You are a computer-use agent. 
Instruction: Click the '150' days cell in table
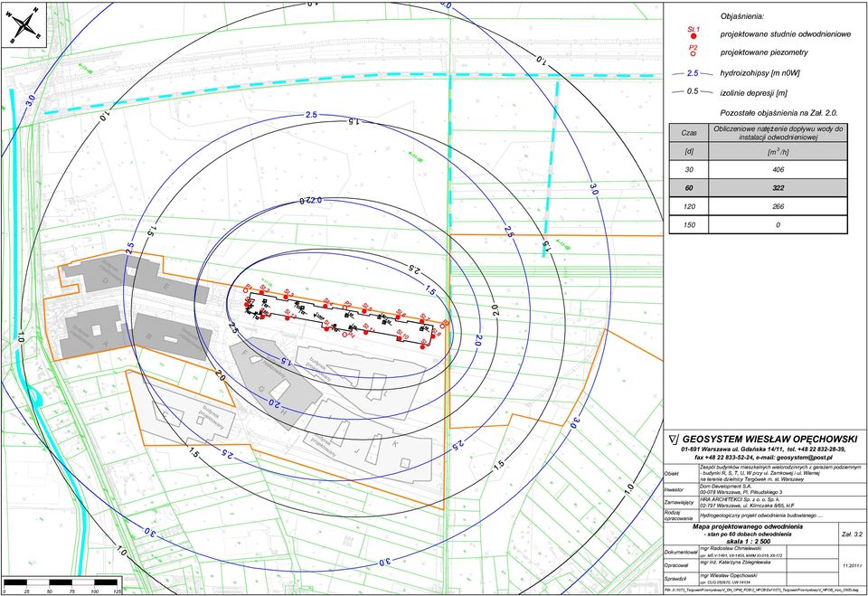tap(689, 224)
